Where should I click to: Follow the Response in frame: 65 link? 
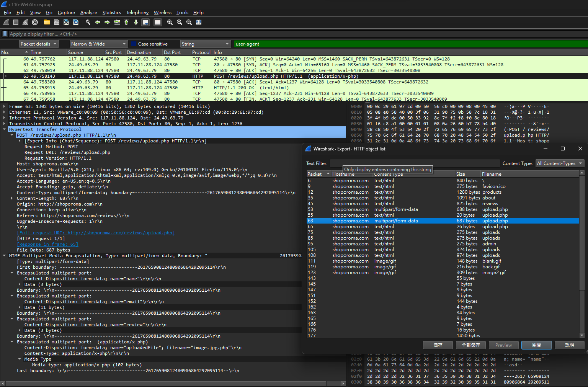point(47,244)
